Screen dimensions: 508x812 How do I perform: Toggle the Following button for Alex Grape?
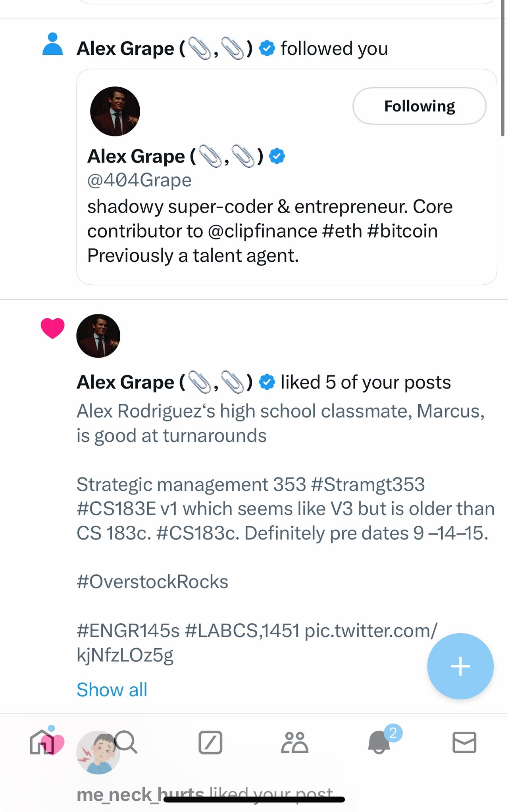coord(419,106)
